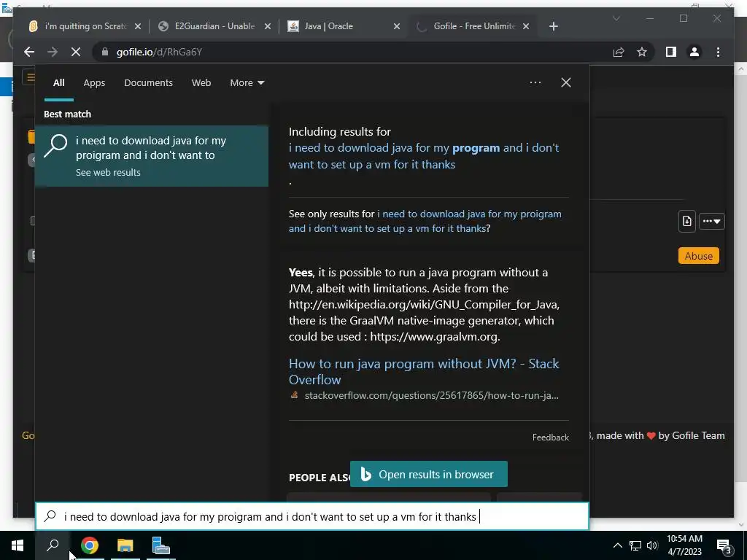Close the "i'm quitting on Scratch" tab
747x560 pixels.
click(138, 26)
